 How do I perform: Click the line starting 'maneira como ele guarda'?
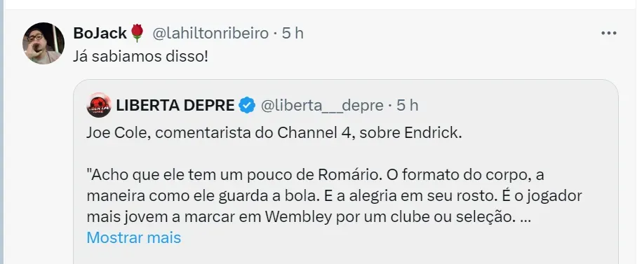[x=335, y=196]
